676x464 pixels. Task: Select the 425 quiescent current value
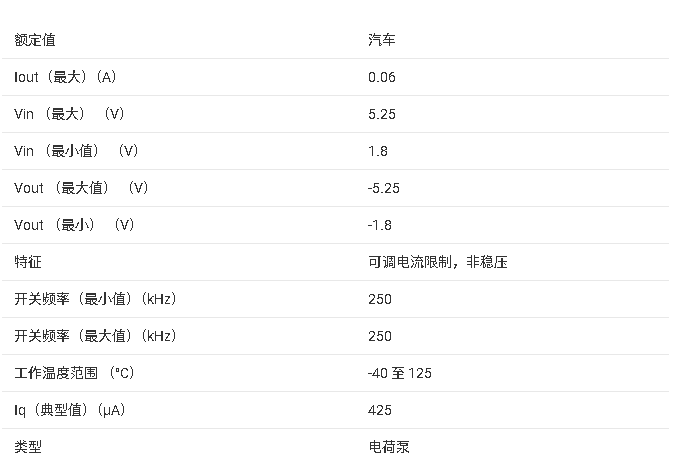click(x=380, y=410)
